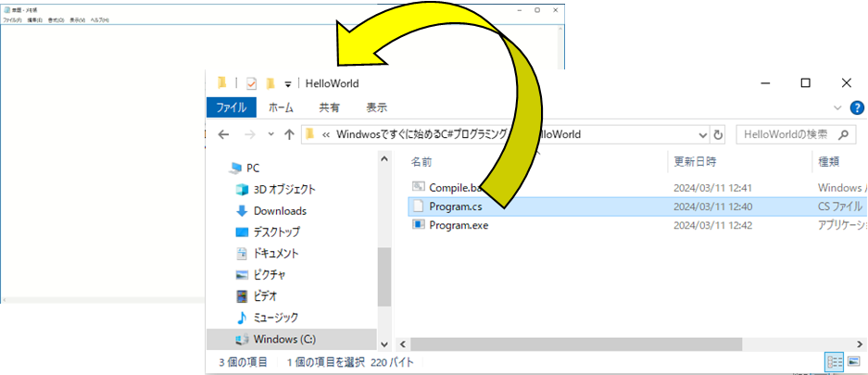868x375 pixels.
Task: Minimize the HelloWorld Explorer window
Action: point(765,83)
